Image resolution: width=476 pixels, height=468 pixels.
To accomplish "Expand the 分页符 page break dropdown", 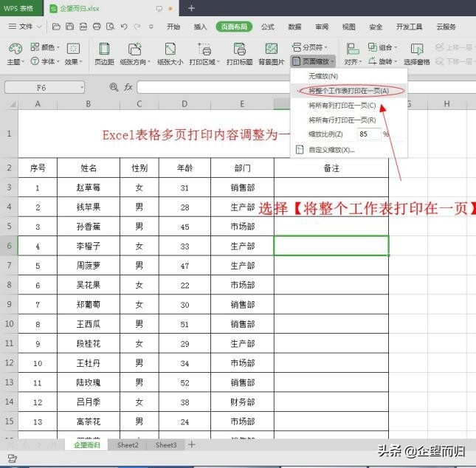I will click(x=310, y=47).
